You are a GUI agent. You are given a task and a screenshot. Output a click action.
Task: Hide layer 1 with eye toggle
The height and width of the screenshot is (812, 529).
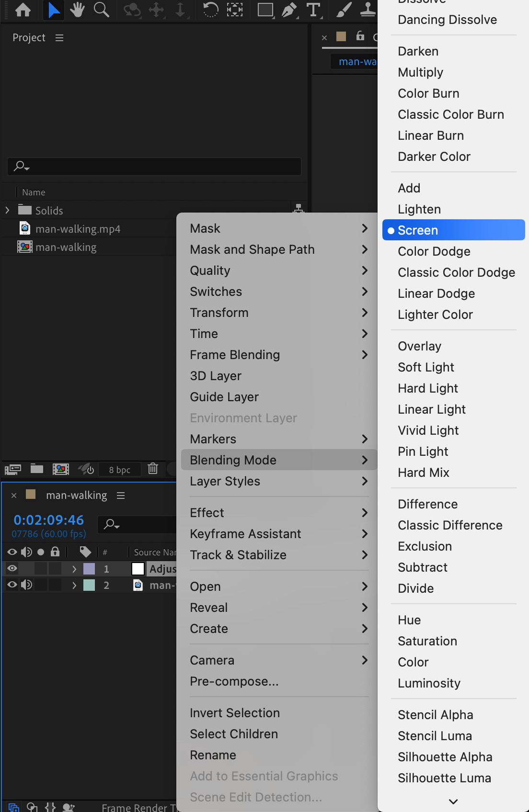coord(12,568)
